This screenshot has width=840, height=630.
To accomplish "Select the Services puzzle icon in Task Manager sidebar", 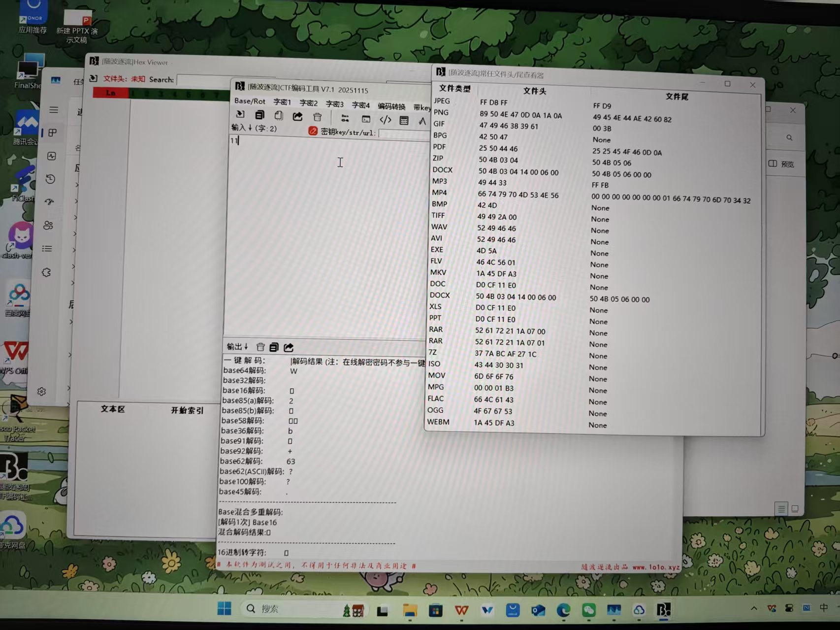I will [46, 272].
